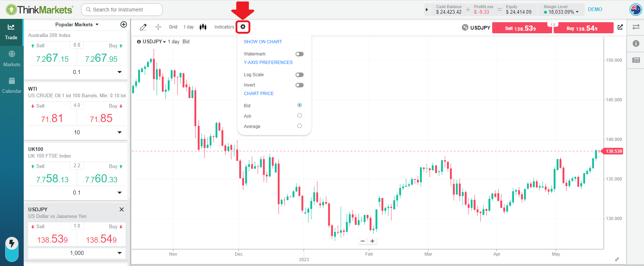Screen dimensions: 644x266
Task: Enable the Log Scale switch
Action: (x=300, y=75)
